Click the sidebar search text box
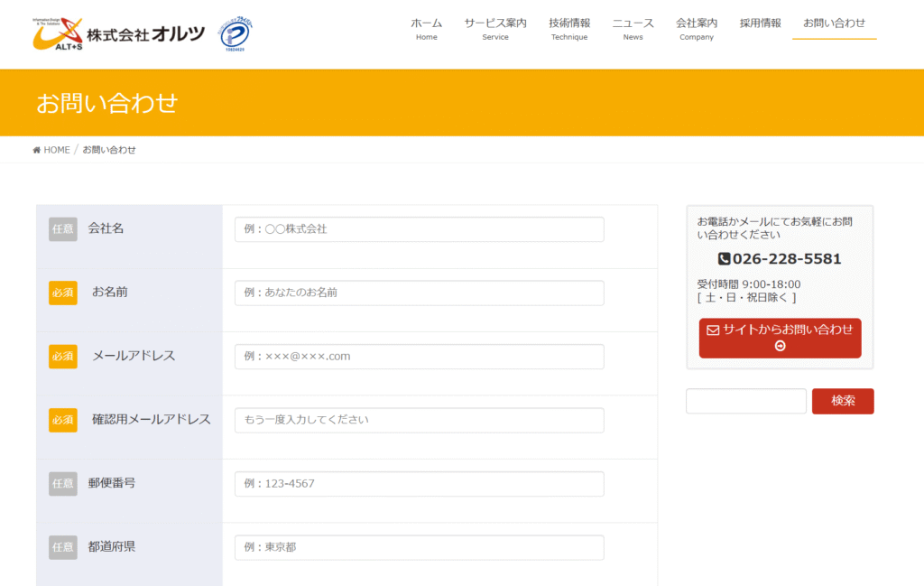This screenshot has width=924, height=586. coord(745,401)
